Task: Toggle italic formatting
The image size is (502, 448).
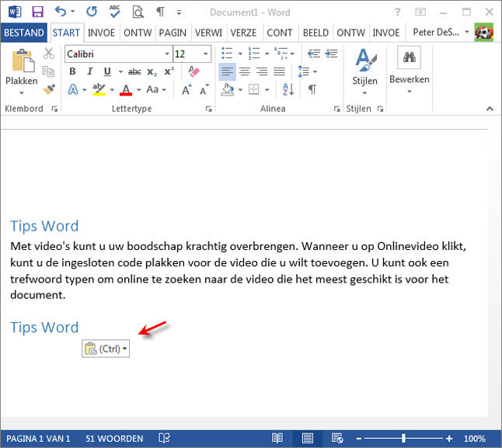Action: click(90, 71)
